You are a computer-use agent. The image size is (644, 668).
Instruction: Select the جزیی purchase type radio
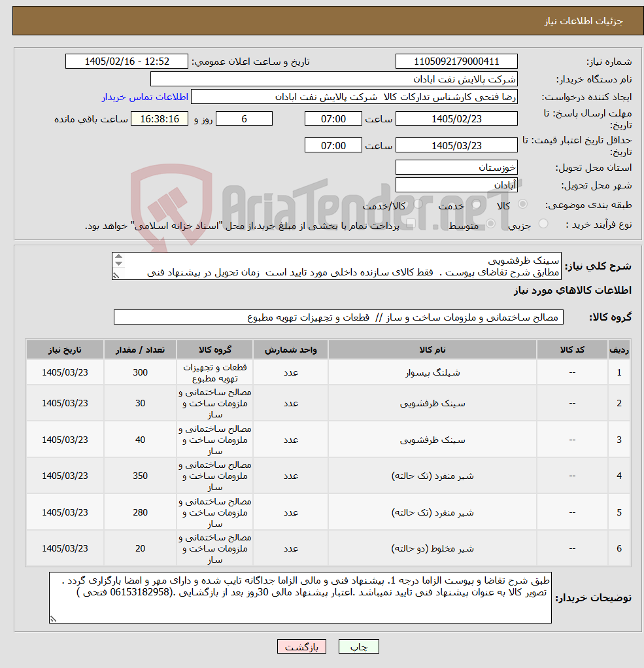pyautogui.click(x=543, y=224)
